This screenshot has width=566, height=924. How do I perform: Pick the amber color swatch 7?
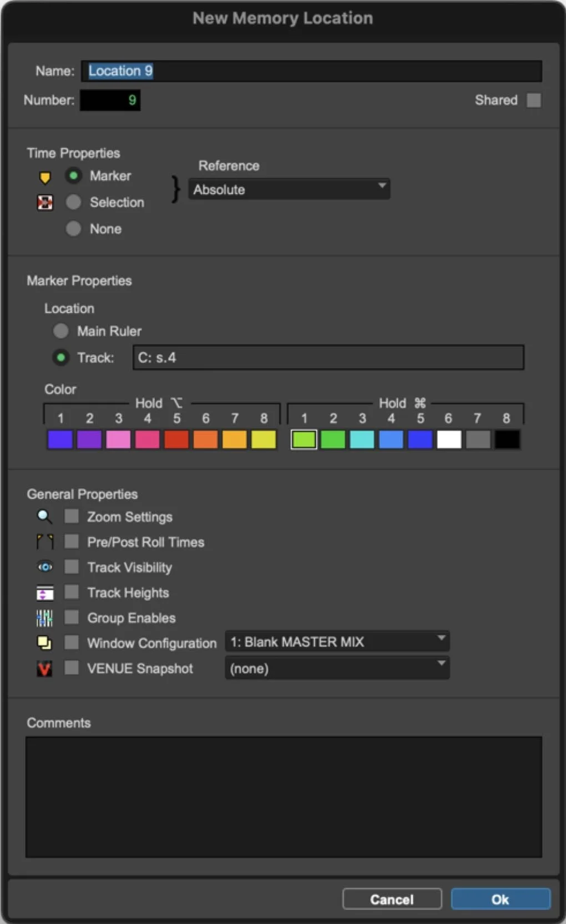click(x=235, y=440)
